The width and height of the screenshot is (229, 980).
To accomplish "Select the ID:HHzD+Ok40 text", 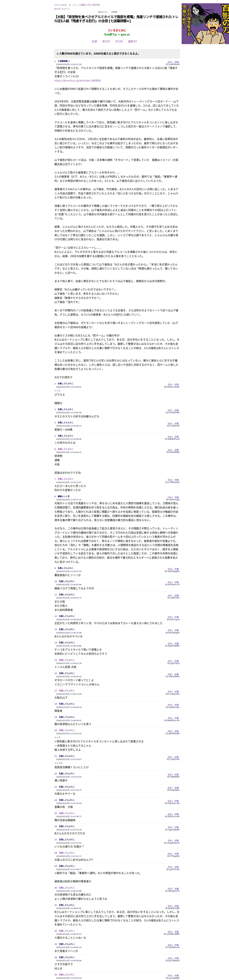I will 172,387.
